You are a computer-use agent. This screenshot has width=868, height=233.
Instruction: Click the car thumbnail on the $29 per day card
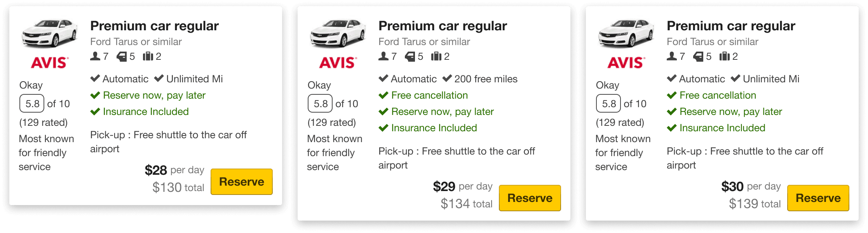click(338, 33)
